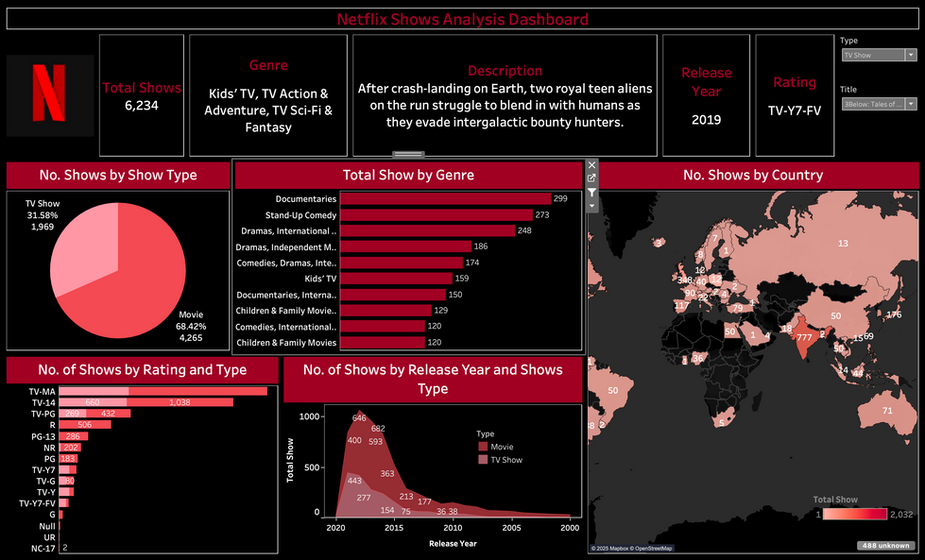
Task: Select the NR bar labeled 202
Action: click(70, 448)
